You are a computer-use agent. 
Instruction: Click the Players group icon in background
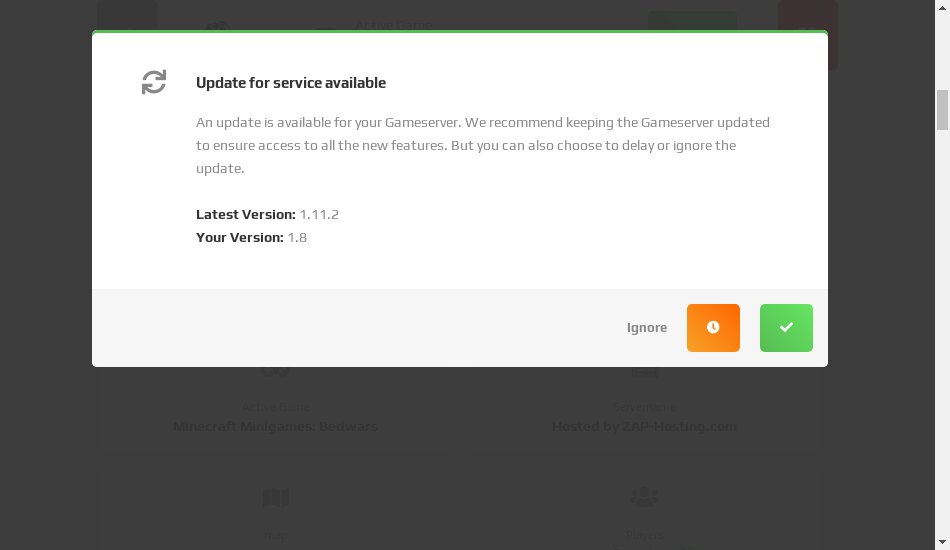click(644, 497)
